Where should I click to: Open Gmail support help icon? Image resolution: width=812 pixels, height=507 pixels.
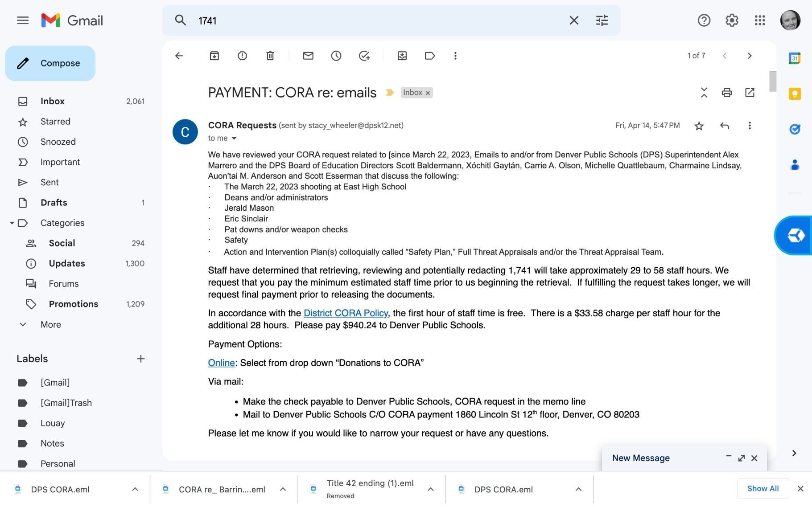[x=704, y=20]
